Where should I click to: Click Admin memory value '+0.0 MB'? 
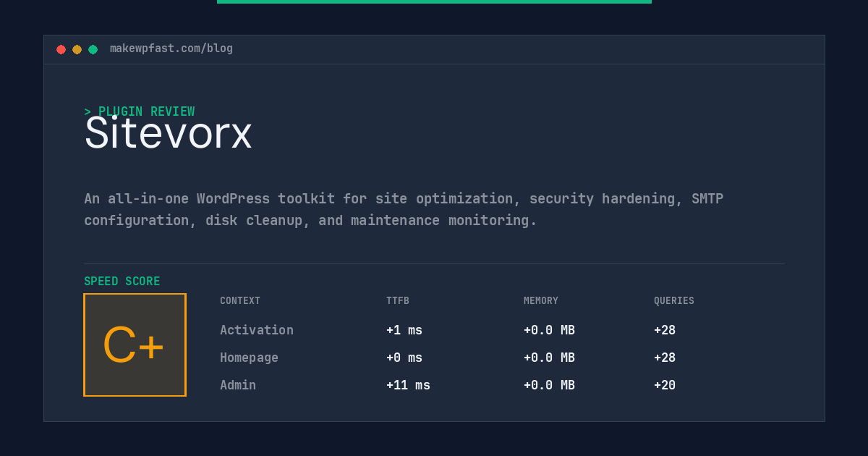coord(549,385)
